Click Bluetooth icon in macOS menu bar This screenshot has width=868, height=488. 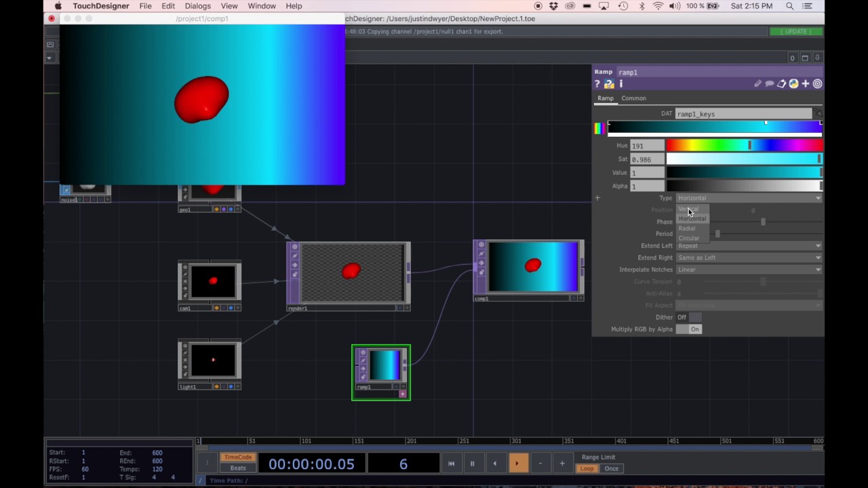coord(642,6)
